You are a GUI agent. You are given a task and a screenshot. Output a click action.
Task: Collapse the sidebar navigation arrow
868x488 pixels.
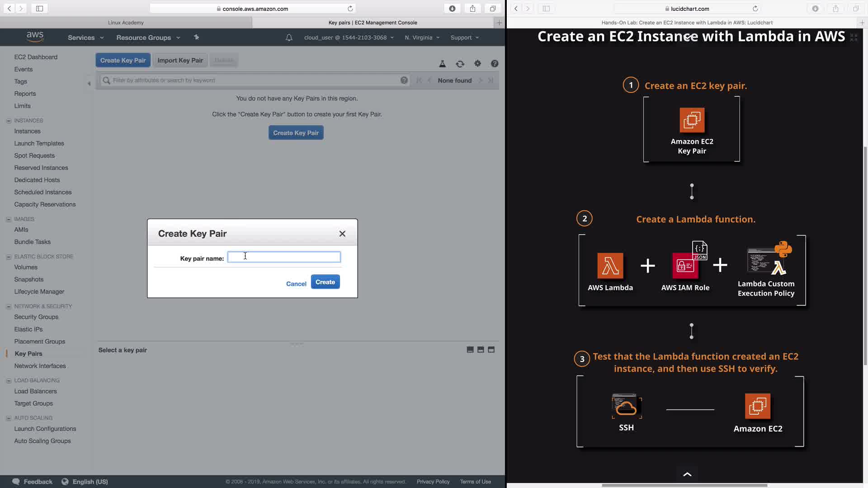[x=89, y=83]
